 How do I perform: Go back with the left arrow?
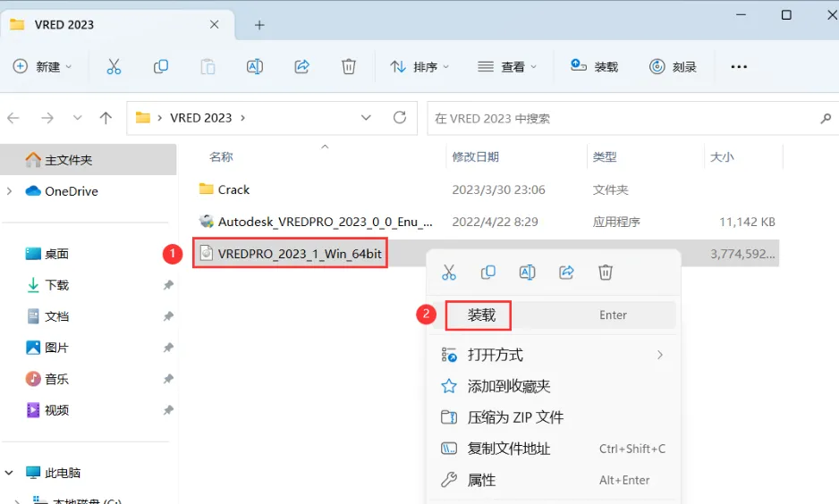click(13, 118)
